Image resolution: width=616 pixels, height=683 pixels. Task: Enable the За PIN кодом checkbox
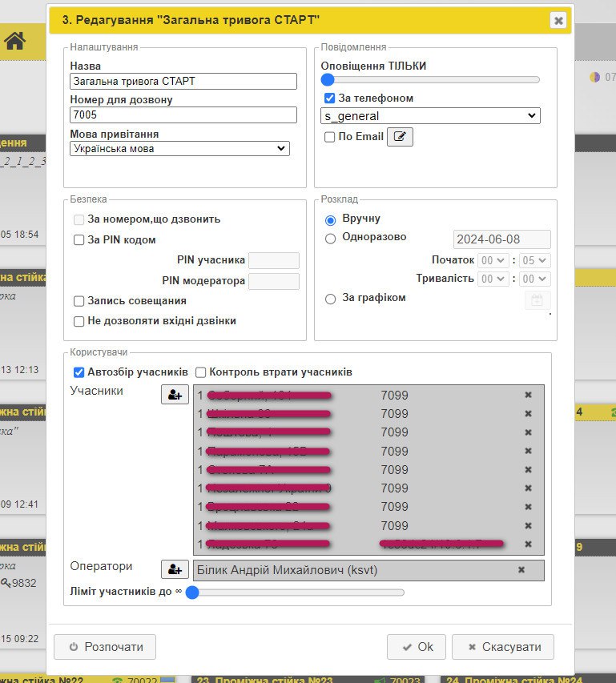point(79,239)
